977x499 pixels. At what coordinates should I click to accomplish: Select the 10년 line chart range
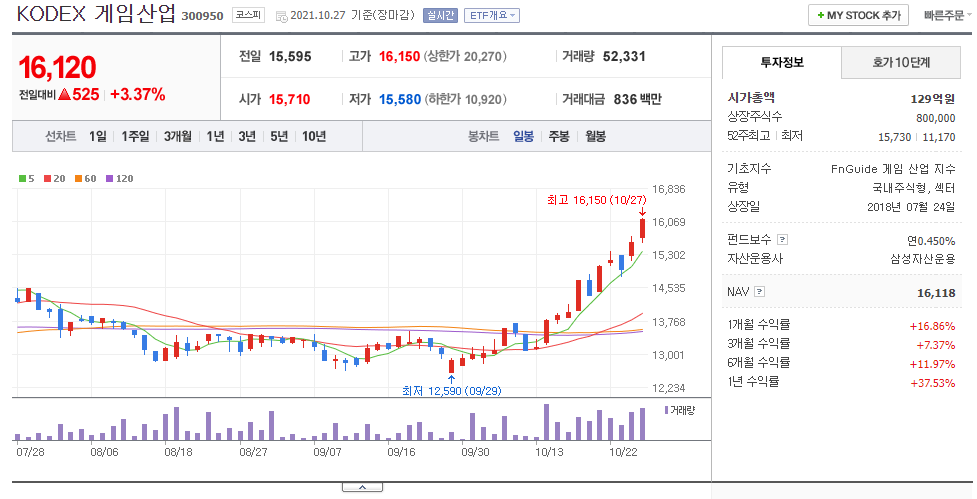[314, 136]
